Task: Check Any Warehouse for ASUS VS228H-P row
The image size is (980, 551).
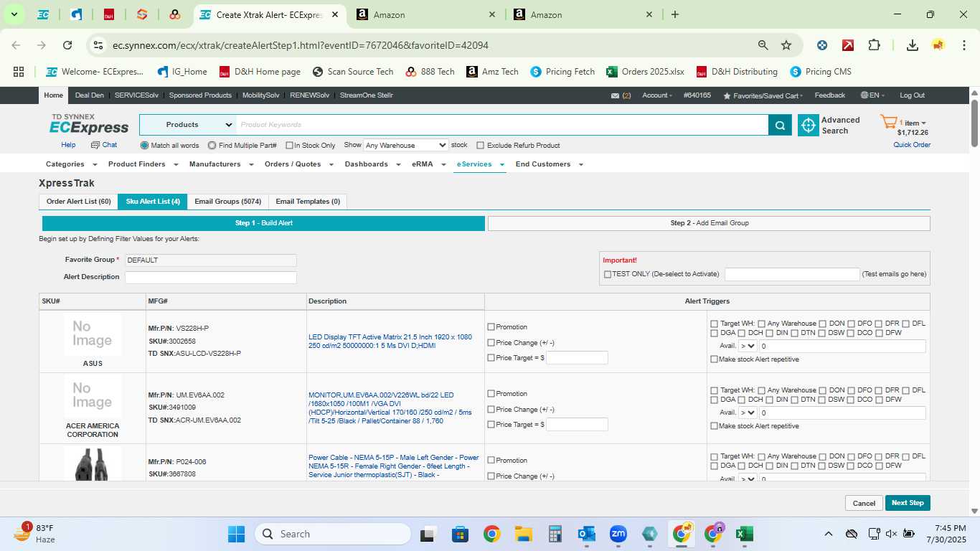Action: (762, 324)
